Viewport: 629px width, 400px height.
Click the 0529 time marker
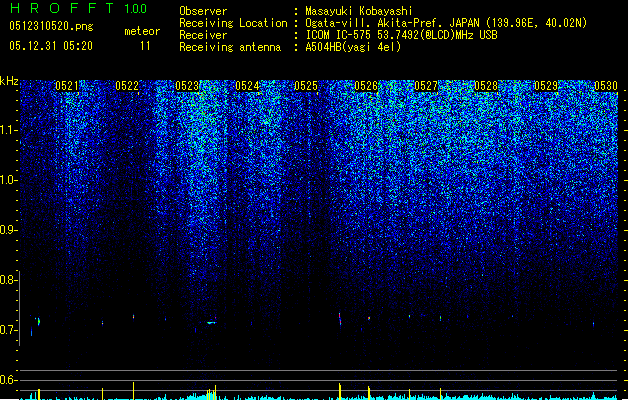click(546, 86)
